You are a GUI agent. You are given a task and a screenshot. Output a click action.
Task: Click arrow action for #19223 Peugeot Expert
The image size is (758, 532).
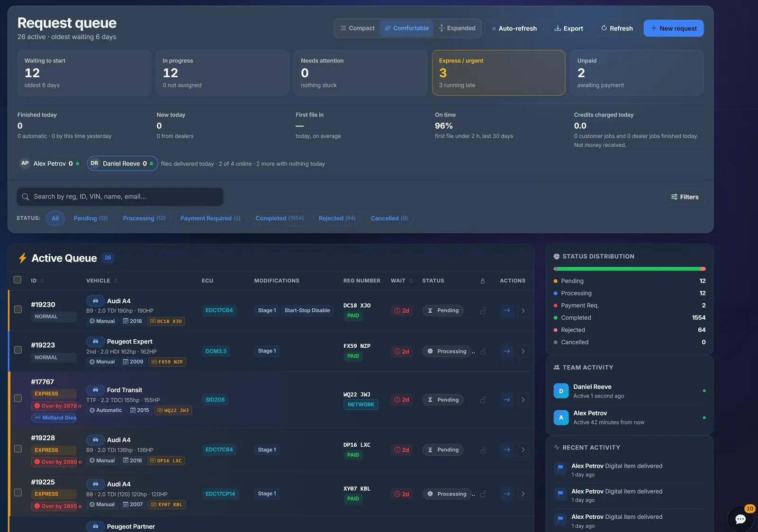point(507,352)
